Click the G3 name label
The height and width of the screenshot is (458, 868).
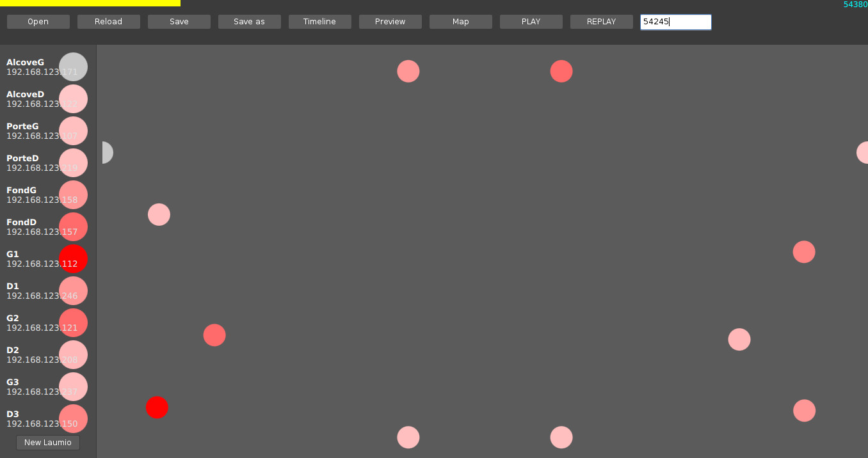pos(13,382)
